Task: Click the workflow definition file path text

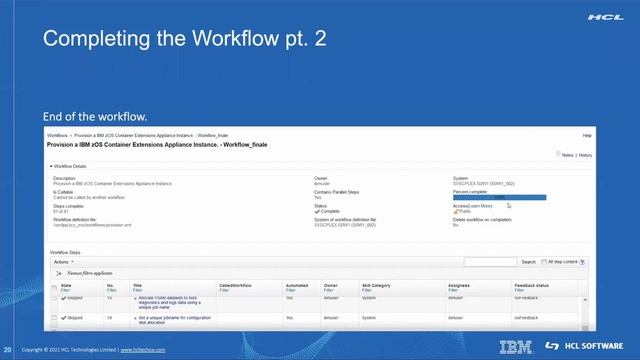Action: point(92,225)
